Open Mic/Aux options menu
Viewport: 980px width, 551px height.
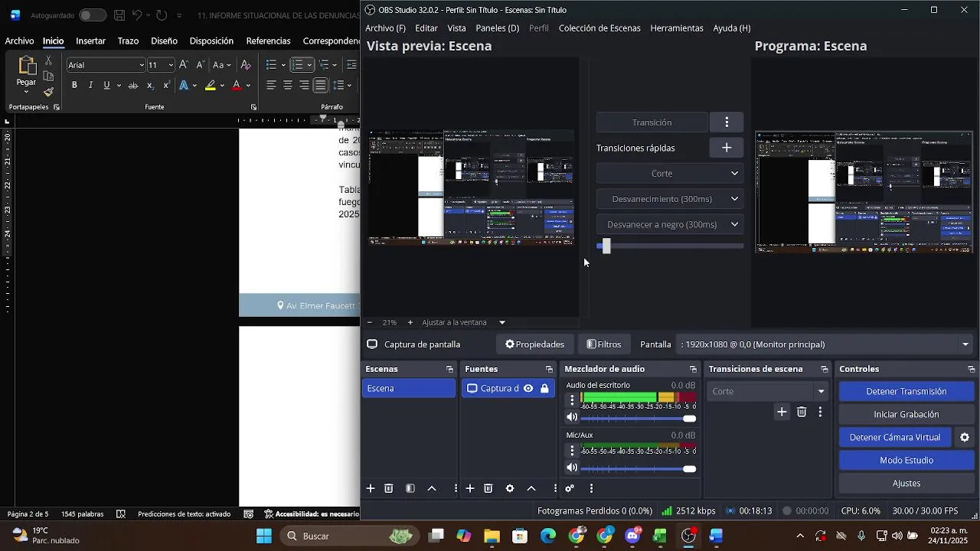point(572,450)
